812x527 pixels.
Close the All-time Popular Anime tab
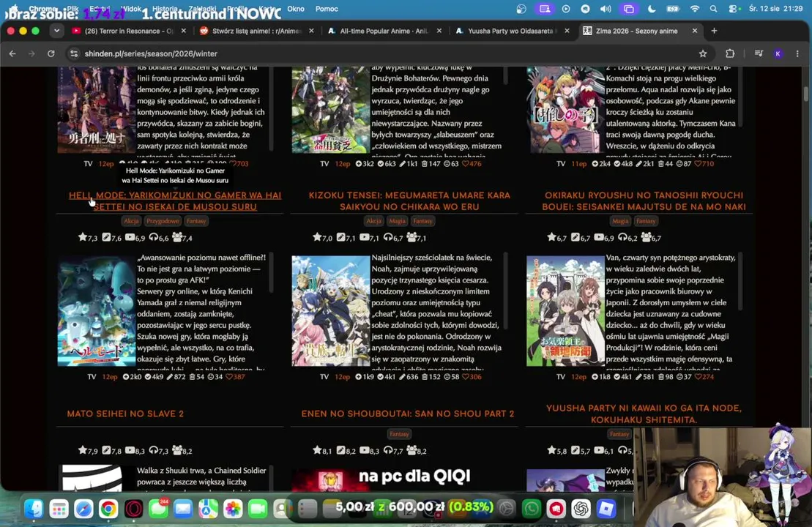[x=439, y=31]
